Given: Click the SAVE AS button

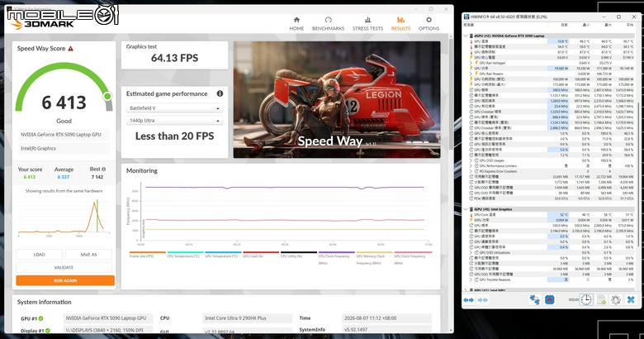Looking at the screenshot, I should 88,255.
